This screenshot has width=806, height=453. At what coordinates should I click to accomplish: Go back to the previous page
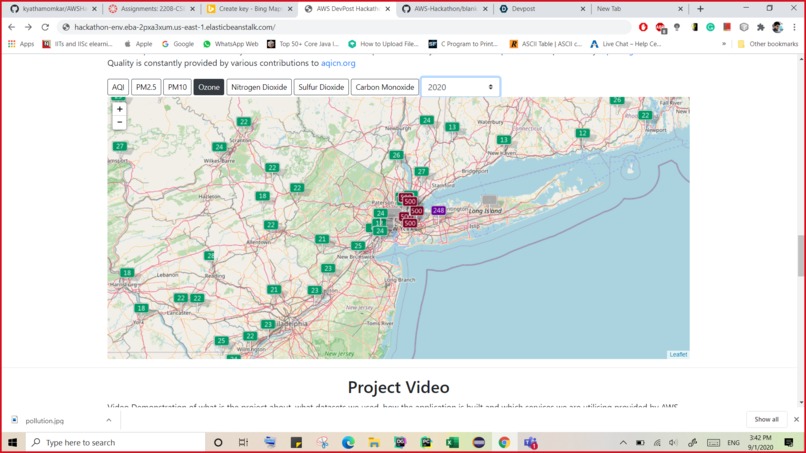(x=11, y=27)
